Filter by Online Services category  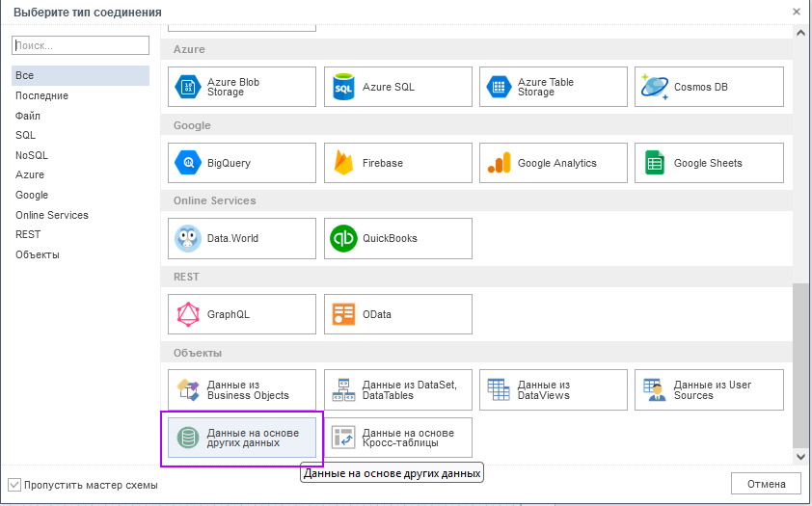(51, 215)
